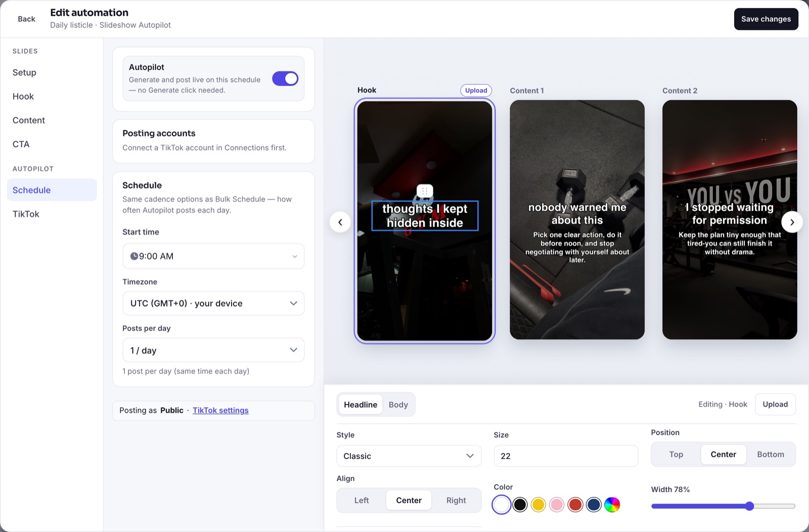The height and width of the screenshot is (532, 809).
Task: Set position to Top
Action: click(x=676, y=455)
